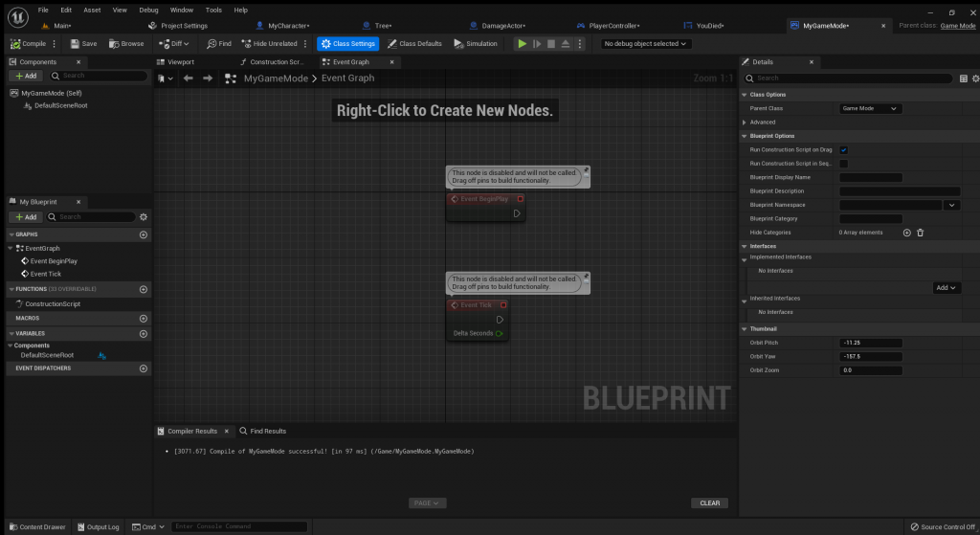Collapse the Blueprint Options section
This screenshot has height=535, width=980.
point(744,136)
